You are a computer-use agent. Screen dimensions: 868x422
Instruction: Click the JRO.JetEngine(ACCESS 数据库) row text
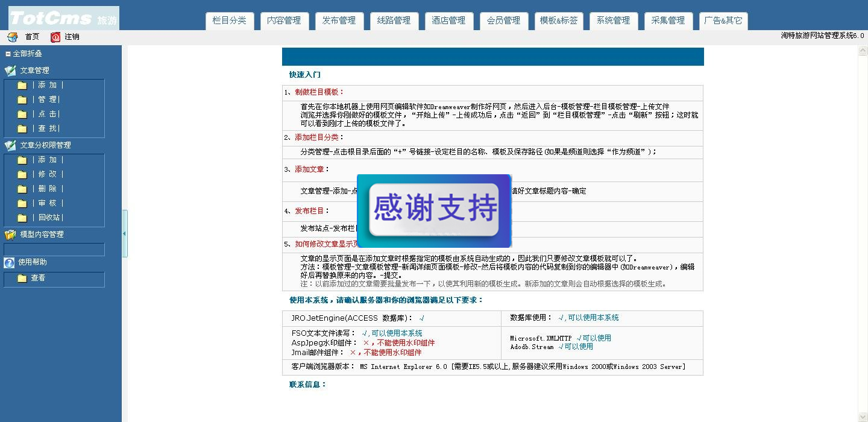coord(358,318)
